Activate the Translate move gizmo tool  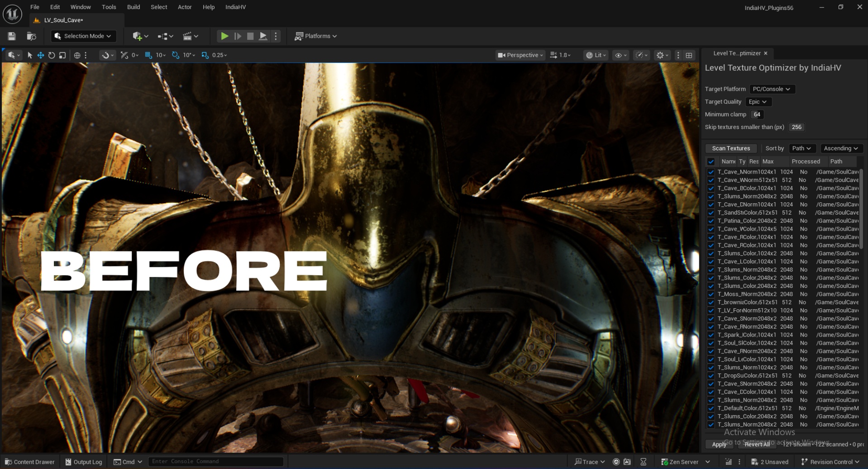(x=41, y=55)
